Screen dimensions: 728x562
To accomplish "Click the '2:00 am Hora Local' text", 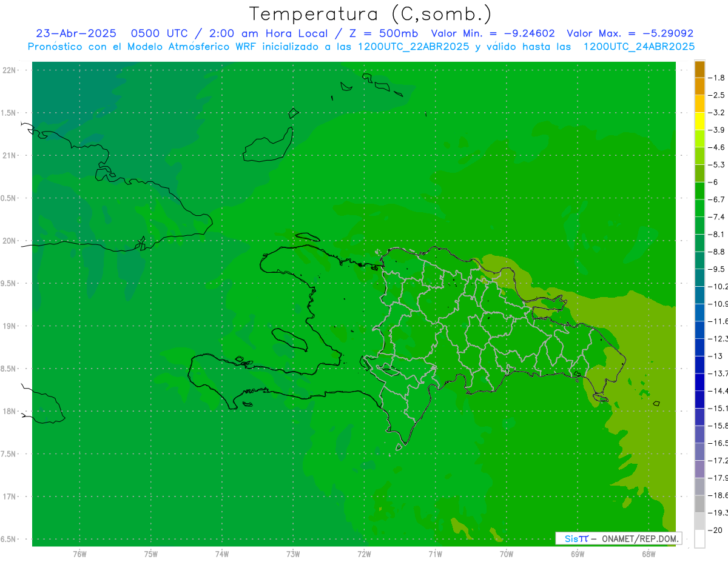I will coord(269,33).
